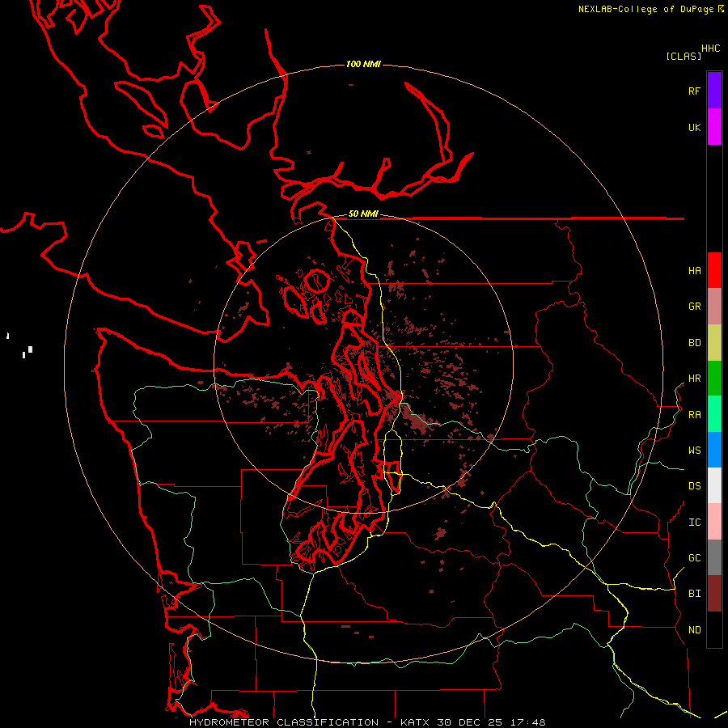This screenshot has width=728, height=728.
Task: Click the HA legend label
Action: (694, 270)
